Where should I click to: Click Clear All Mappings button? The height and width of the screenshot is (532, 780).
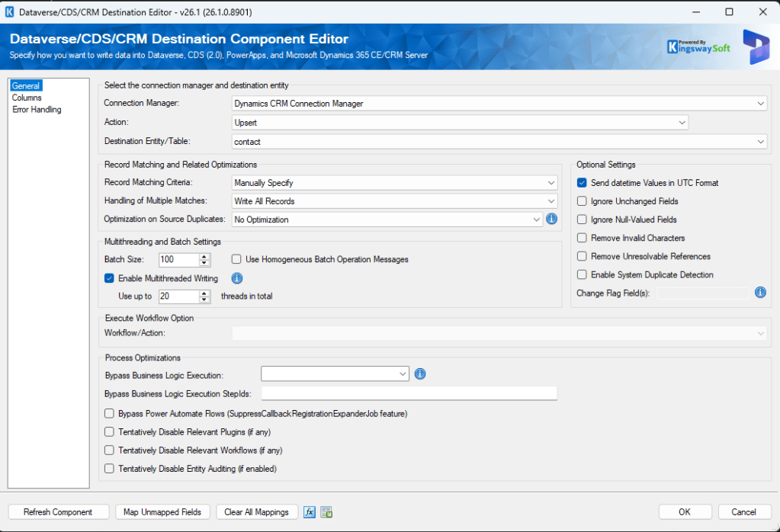(x=257, y=512)
